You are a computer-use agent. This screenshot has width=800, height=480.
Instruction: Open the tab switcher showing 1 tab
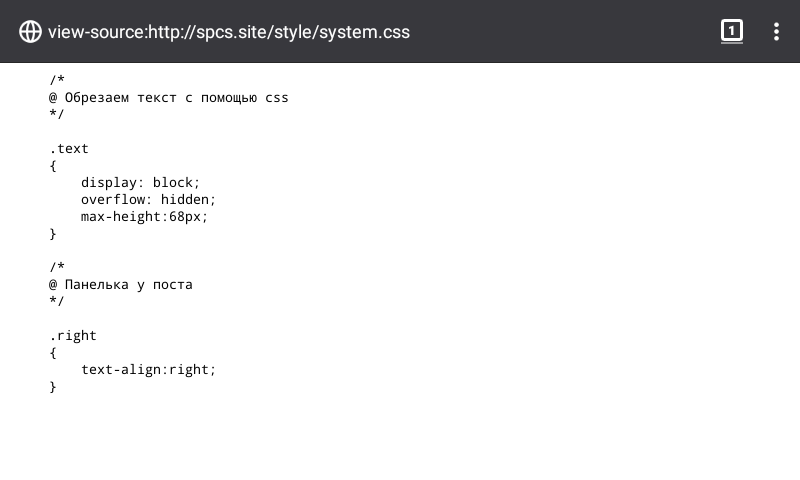pos(732,31)
